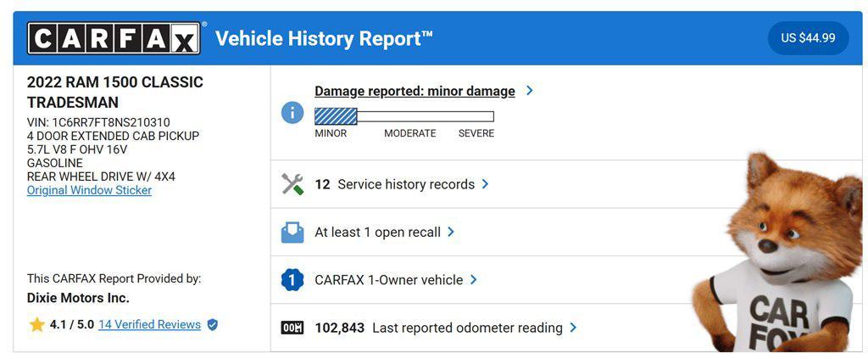Expand the odometer reading chevron

click(x=574, y=327)
